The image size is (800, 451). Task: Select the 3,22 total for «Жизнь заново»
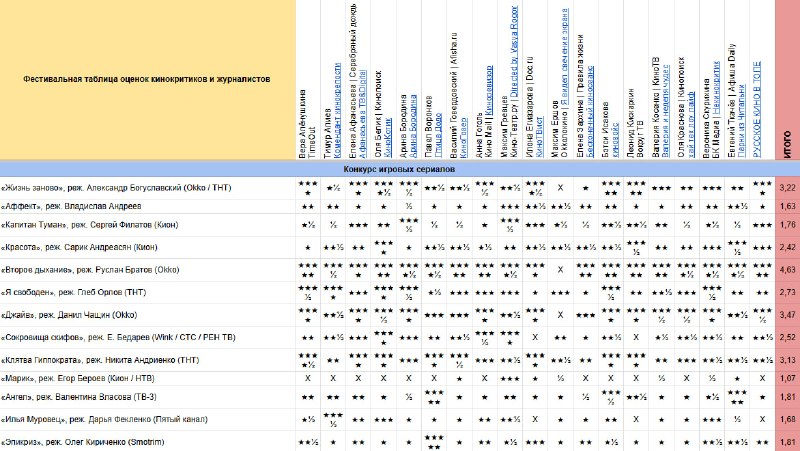tap(788, 188)
